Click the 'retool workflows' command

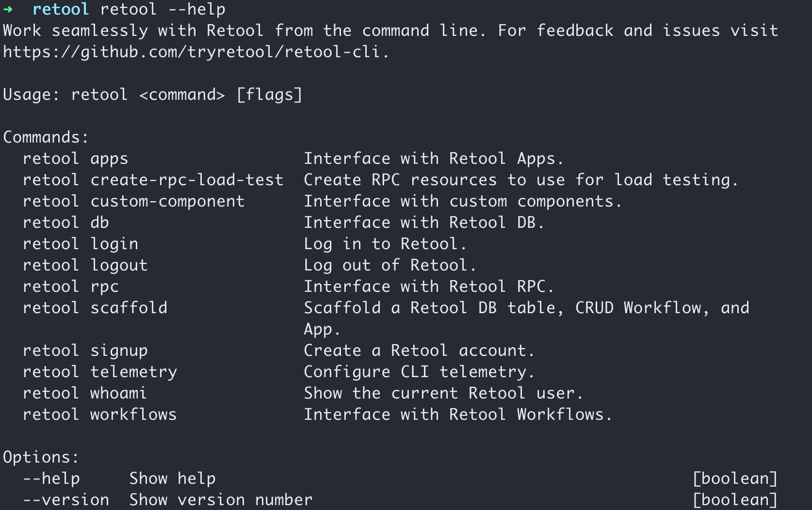click(x=99, y=414)
